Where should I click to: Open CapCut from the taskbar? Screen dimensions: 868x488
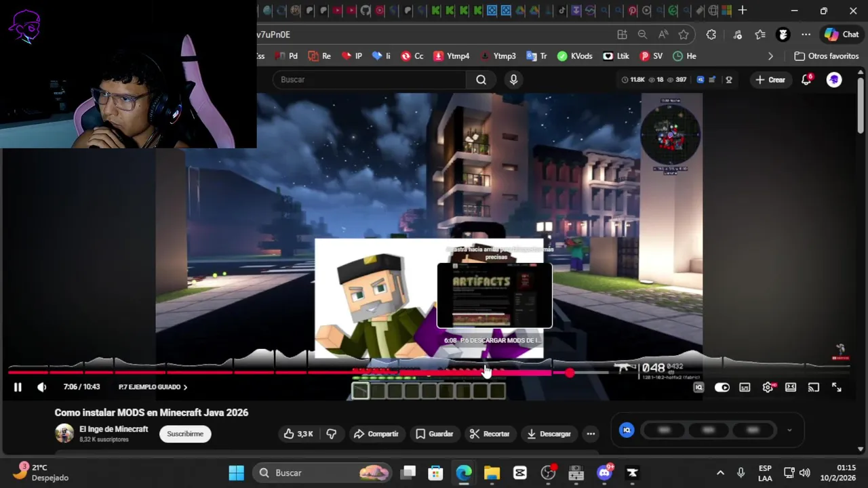click(x=520, y=472)
